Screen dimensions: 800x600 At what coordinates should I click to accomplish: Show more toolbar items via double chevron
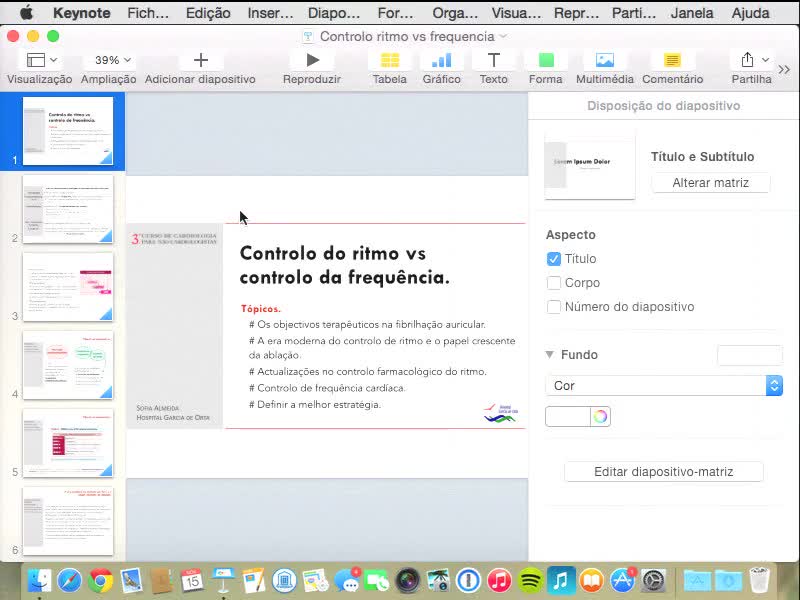[x=784, y=69]
